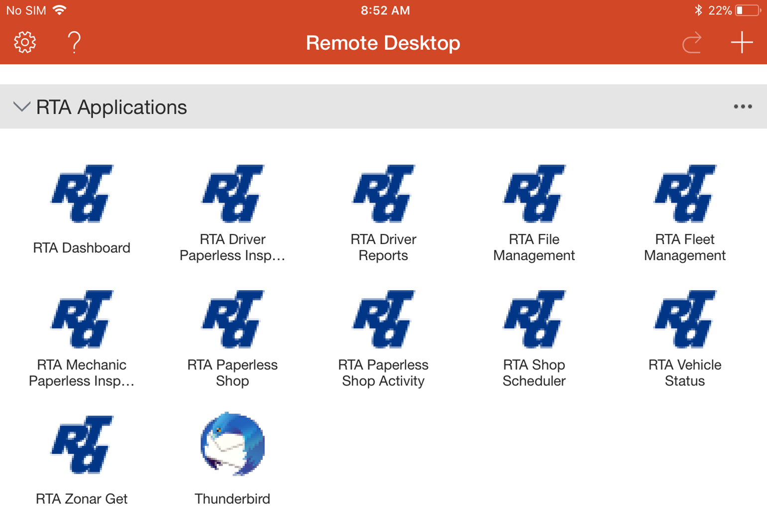Open RTA Fleet Management icon
Screen dimensions: 767x532
coord(685,194)
